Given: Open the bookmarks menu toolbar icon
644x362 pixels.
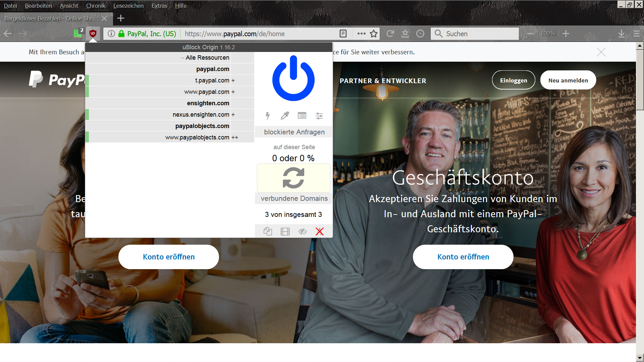Looking at the screenshot, I should (405, 34).
